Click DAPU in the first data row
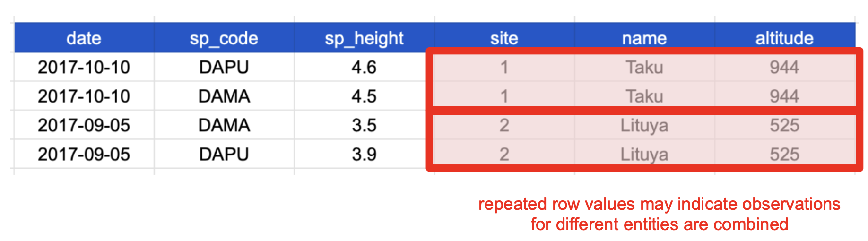 click(x=224, y=68)
